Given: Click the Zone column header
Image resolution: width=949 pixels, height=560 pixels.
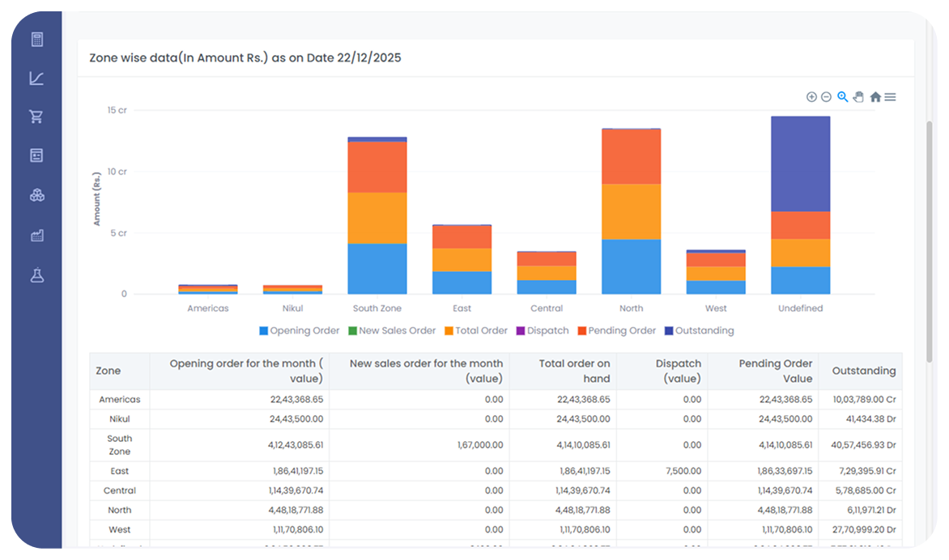Looking at the screenshot, I should (x=109, y=371).
